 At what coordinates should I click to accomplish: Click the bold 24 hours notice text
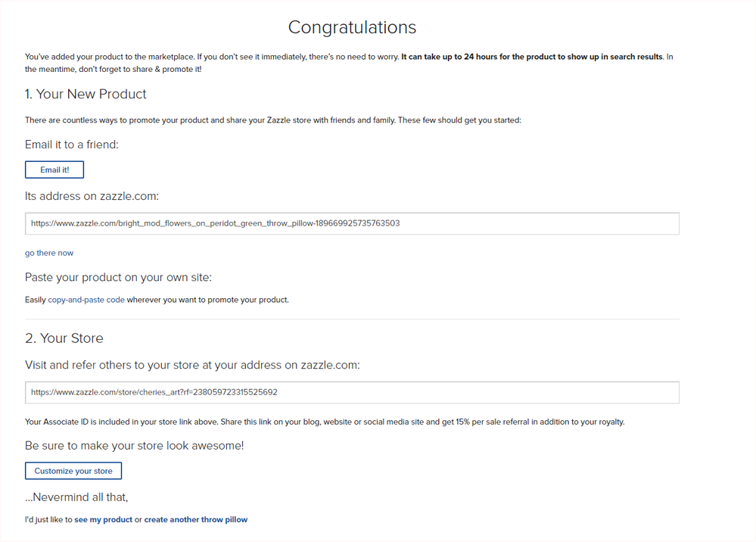(532, 57)
